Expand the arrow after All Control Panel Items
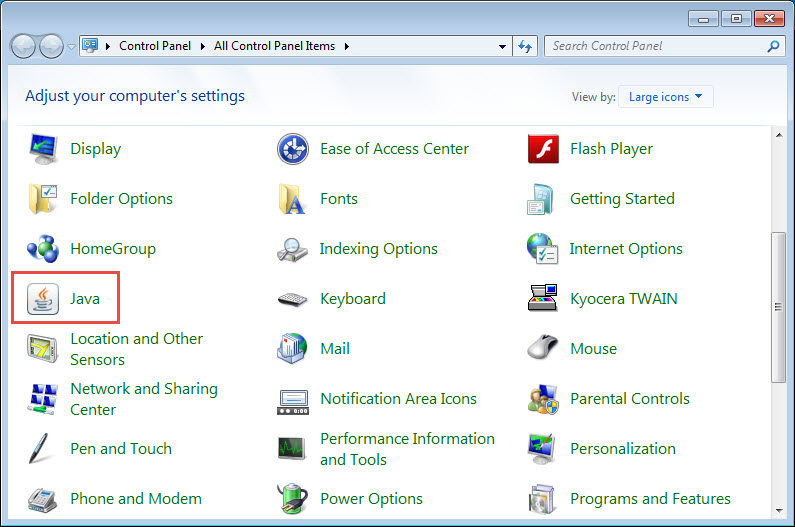 coord(346,46)
